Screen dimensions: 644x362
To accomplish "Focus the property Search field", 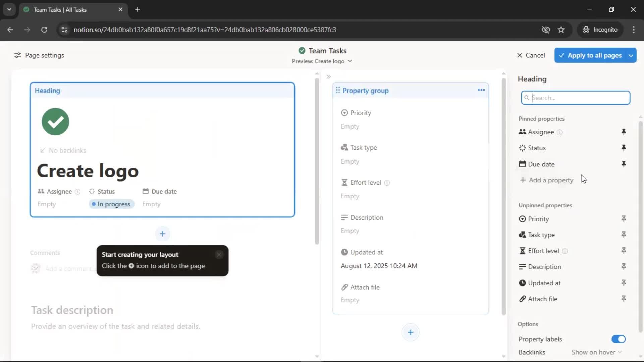I will [576, 98].
